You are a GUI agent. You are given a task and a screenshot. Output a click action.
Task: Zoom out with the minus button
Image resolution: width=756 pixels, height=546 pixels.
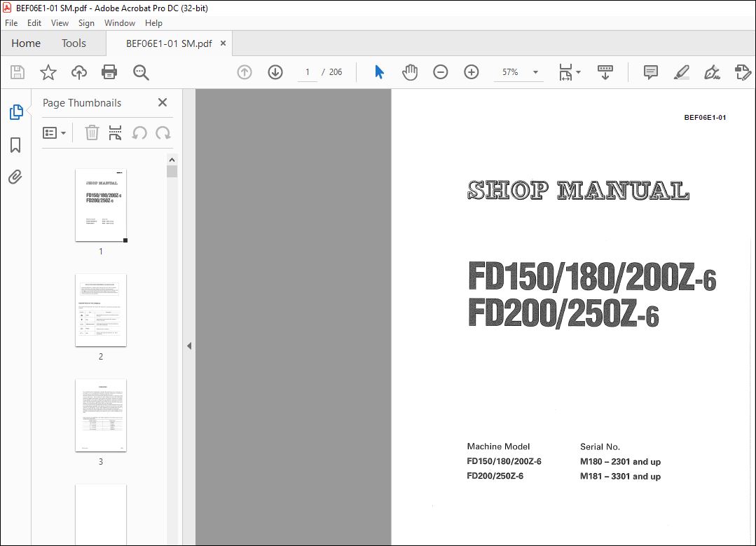click(441, 72)
